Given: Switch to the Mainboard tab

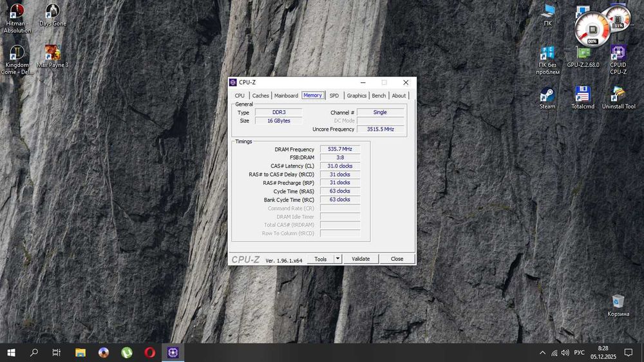Looking at the screenshot, I should pyautogui.click(x=287, y=96).
